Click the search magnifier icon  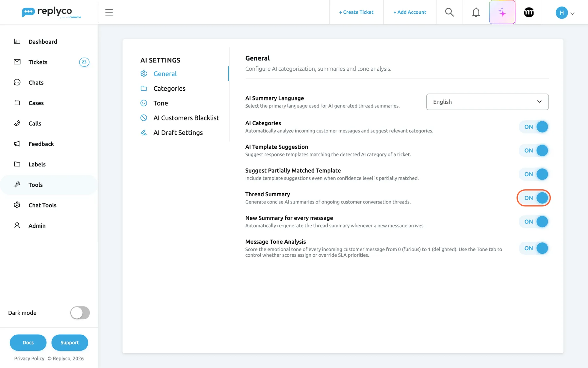(x=449, y=12)
